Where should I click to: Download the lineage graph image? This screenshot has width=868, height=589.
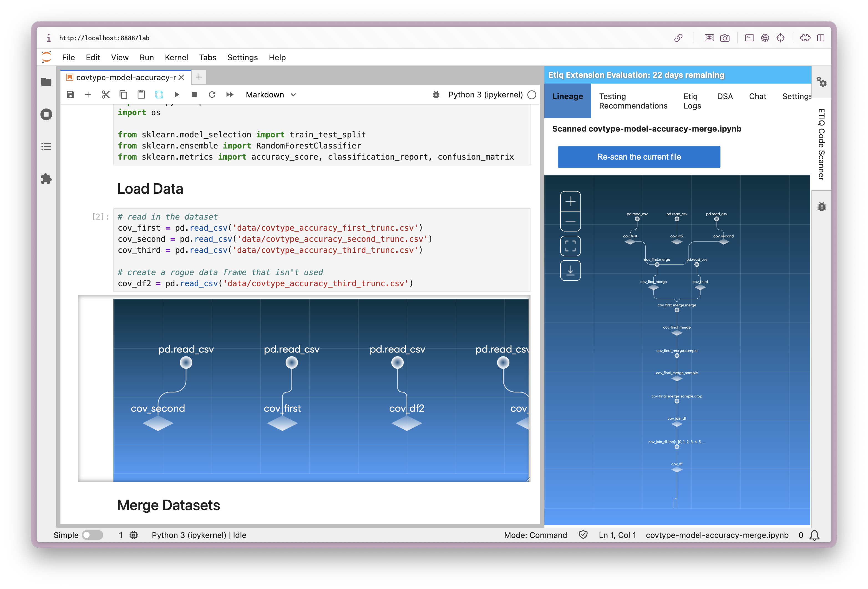click(x=570, y=270)
